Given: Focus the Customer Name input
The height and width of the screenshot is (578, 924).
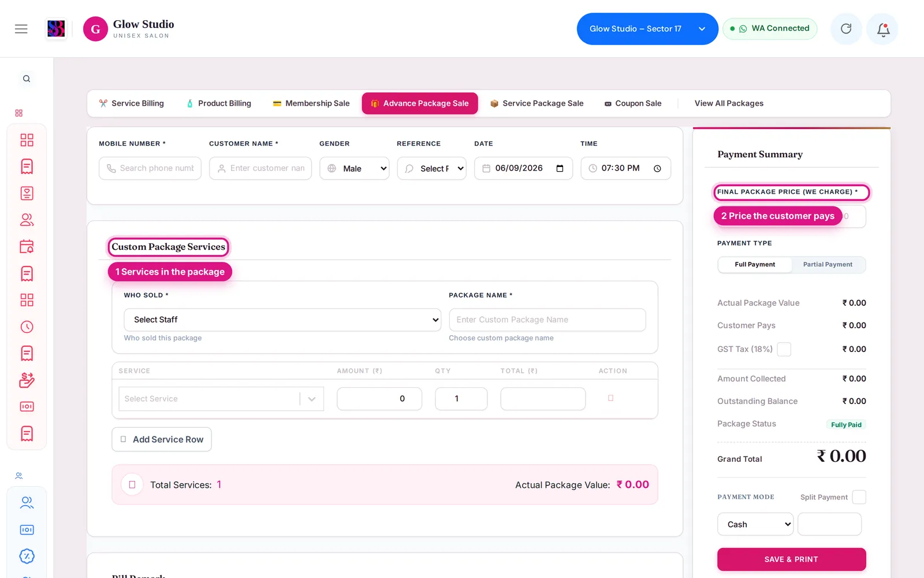Looking at the screenshot, I should pyautogui.click(x=260, y=168).
